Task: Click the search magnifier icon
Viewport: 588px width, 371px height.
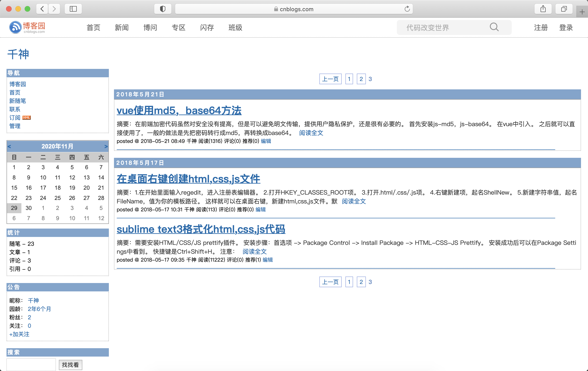Action: click(494, 27)
